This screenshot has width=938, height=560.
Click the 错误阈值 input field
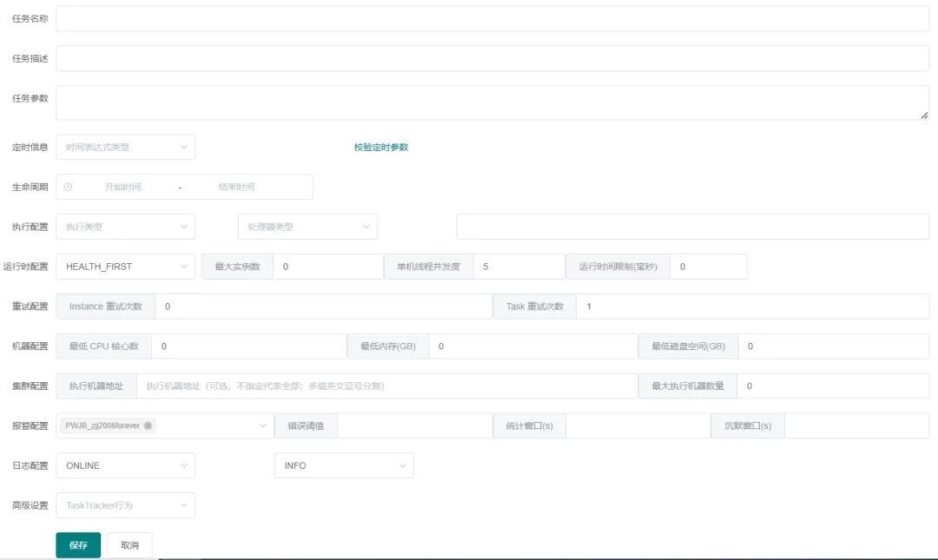coord(414,426)
